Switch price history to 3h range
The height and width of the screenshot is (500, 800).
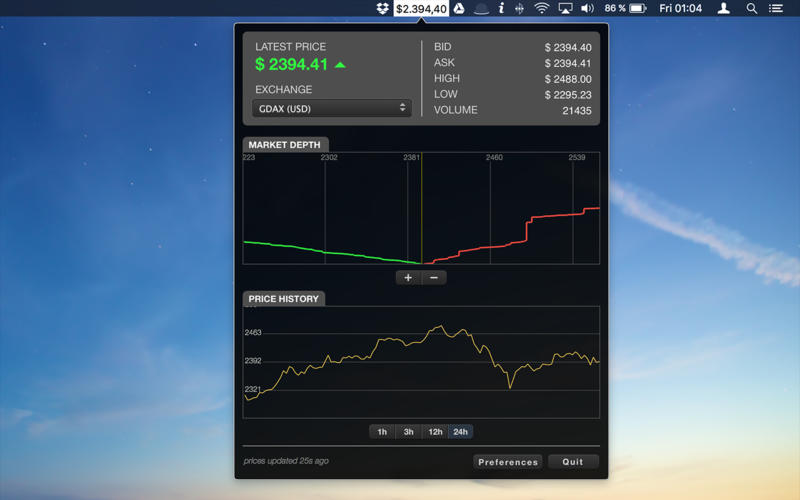(408, 432)
